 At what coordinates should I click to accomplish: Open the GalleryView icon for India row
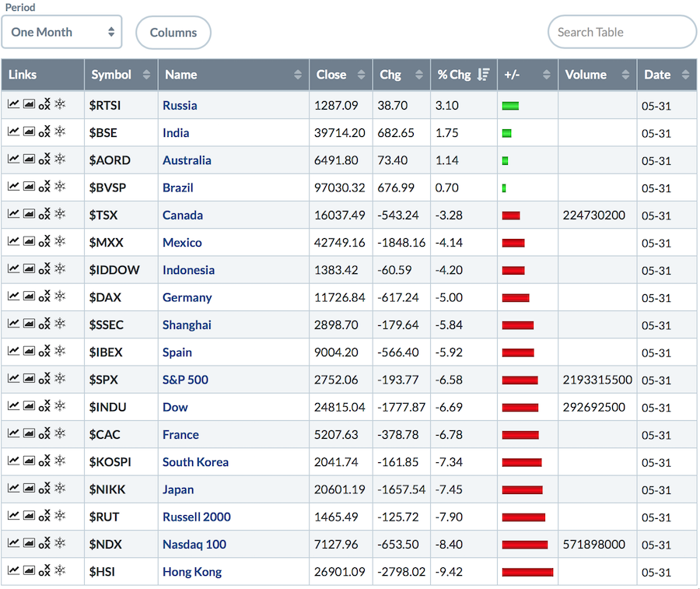tap(29, 132)
